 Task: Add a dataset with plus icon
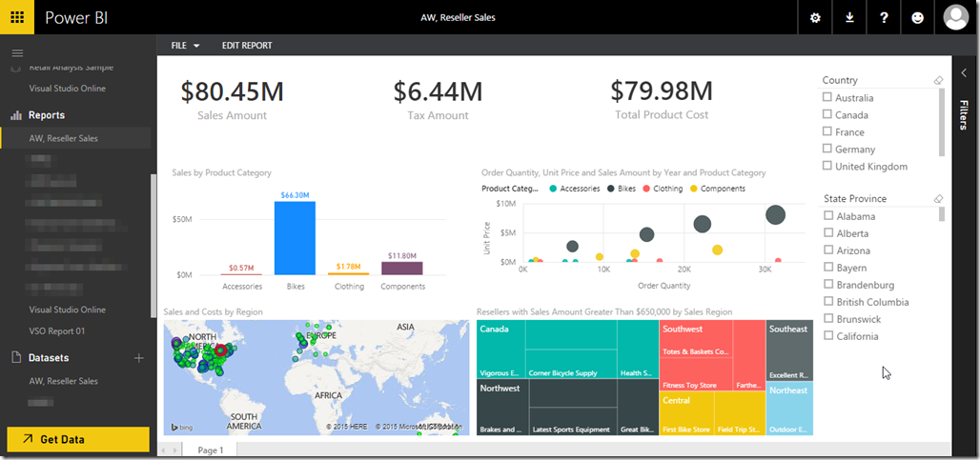[x=139, y=358]
